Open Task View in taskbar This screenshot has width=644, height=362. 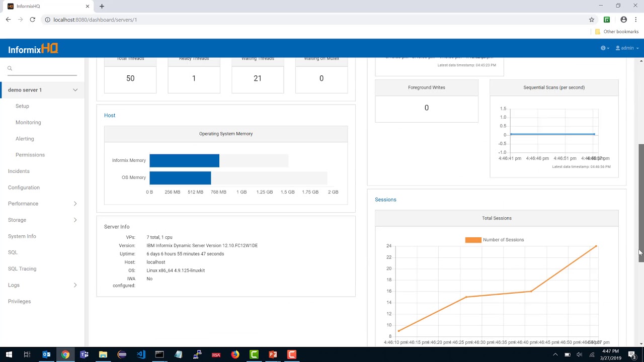click(x=27, y=354)
